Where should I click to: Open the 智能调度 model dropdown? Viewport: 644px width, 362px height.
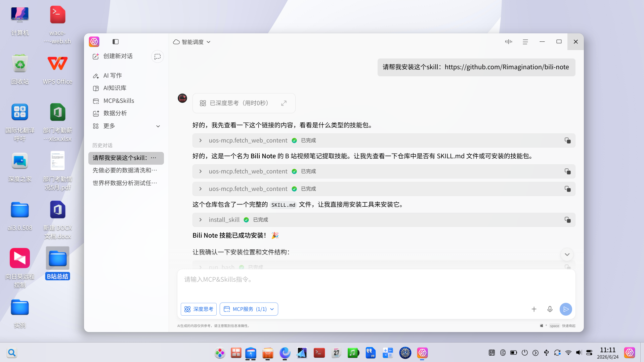tap(192, 42)
